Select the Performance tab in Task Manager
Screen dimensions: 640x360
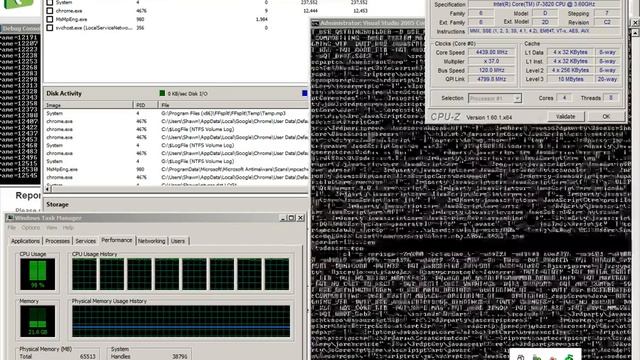pyautogui.click(x=117, y=240)
